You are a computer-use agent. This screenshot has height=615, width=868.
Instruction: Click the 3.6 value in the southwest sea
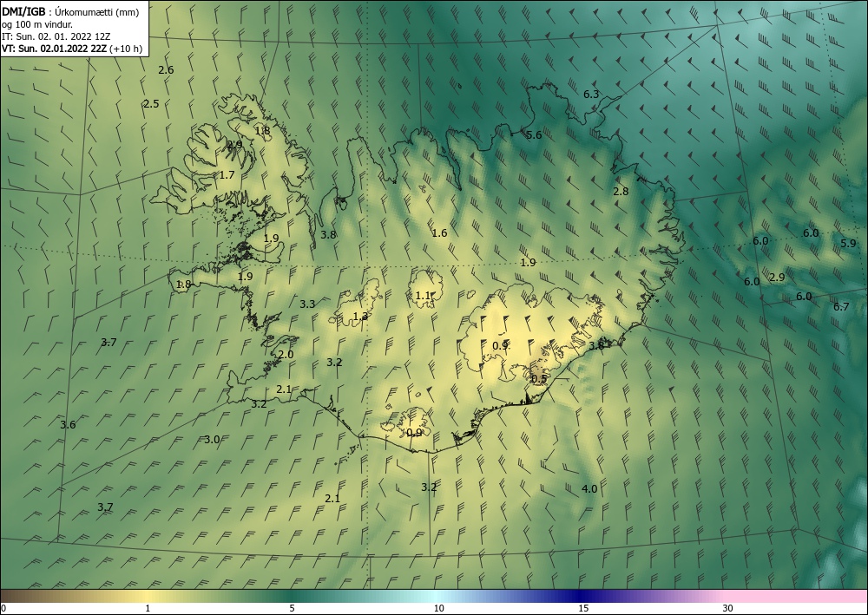click(x=68, y=425)
